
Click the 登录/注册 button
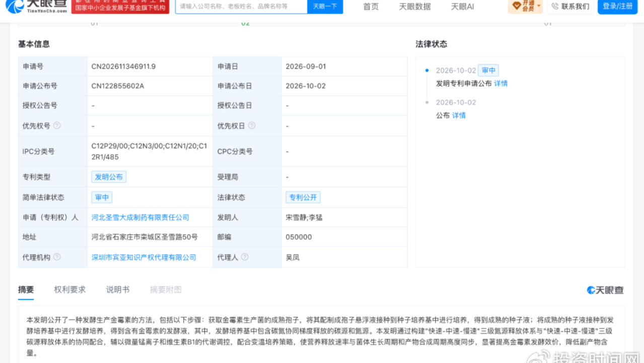[617, 7]
